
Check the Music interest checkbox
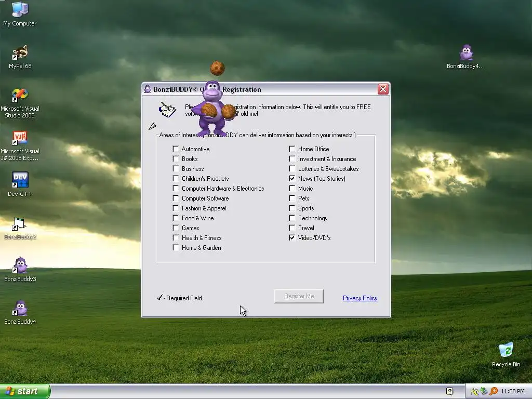click(292, 188)
